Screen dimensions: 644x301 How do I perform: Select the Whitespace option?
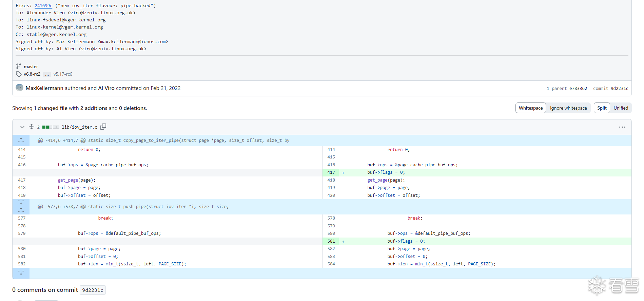pyautogui.click(x=531, y=108)
